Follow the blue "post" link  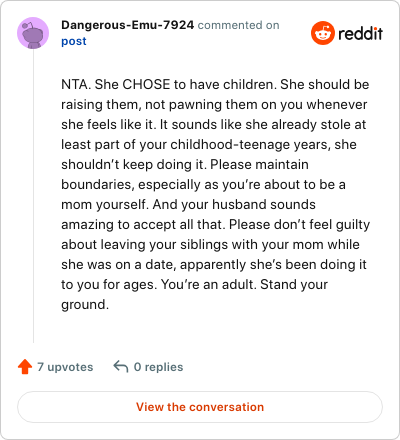coord(74,41)
